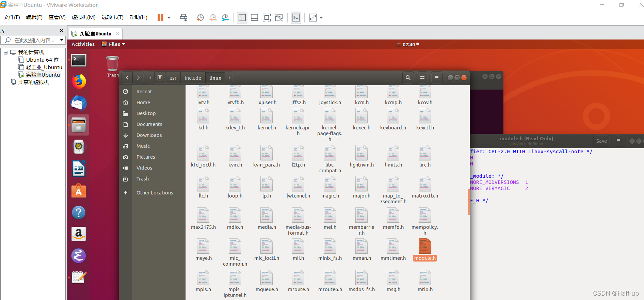Toggle the library sidebar view icon
This screenshot has height=300, width=644.
[x=242, y=17]
